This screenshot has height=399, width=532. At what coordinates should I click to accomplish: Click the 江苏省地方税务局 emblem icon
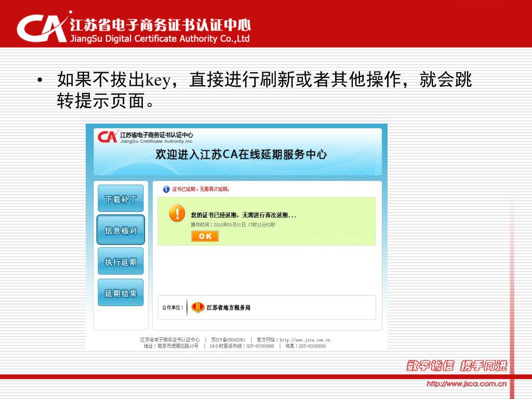coord(198,308)
